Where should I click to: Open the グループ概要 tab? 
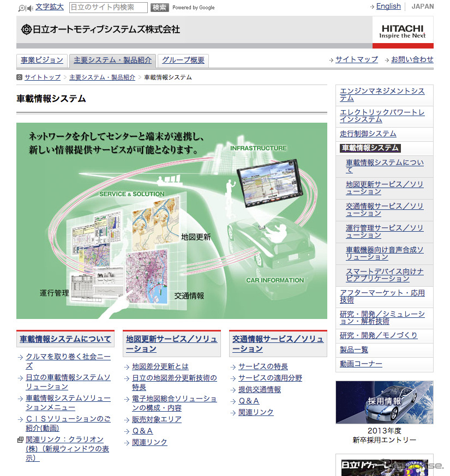(x=183, y=60)
